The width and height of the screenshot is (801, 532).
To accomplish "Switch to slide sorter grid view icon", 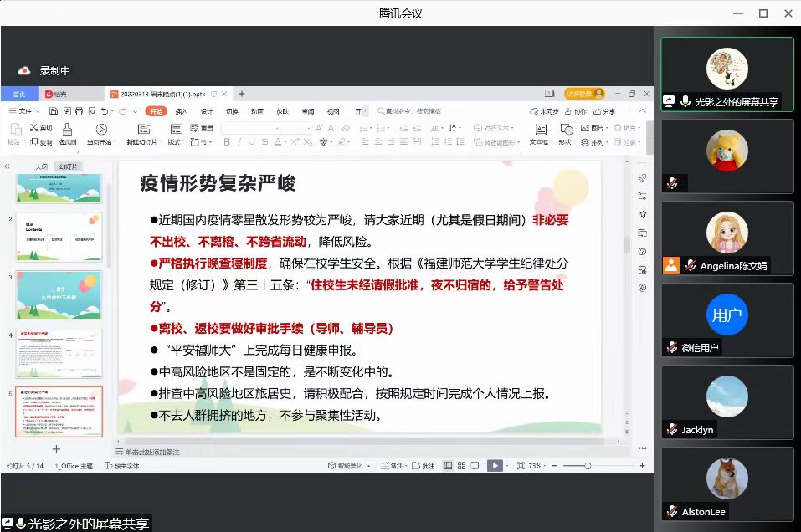I will tap(460, 466).
